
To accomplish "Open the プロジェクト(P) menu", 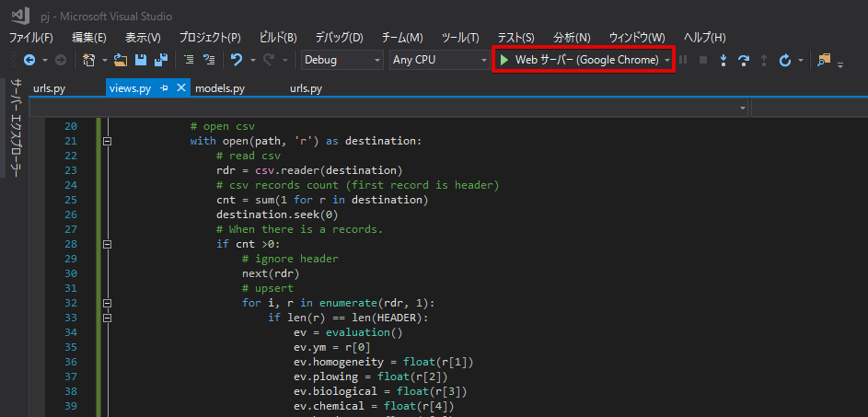I will coord(210,38).
